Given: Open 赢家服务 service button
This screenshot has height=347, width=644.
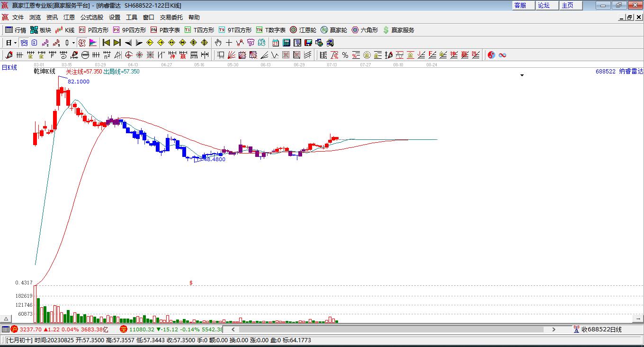Looking at the screenshot, I should [398, 30].
